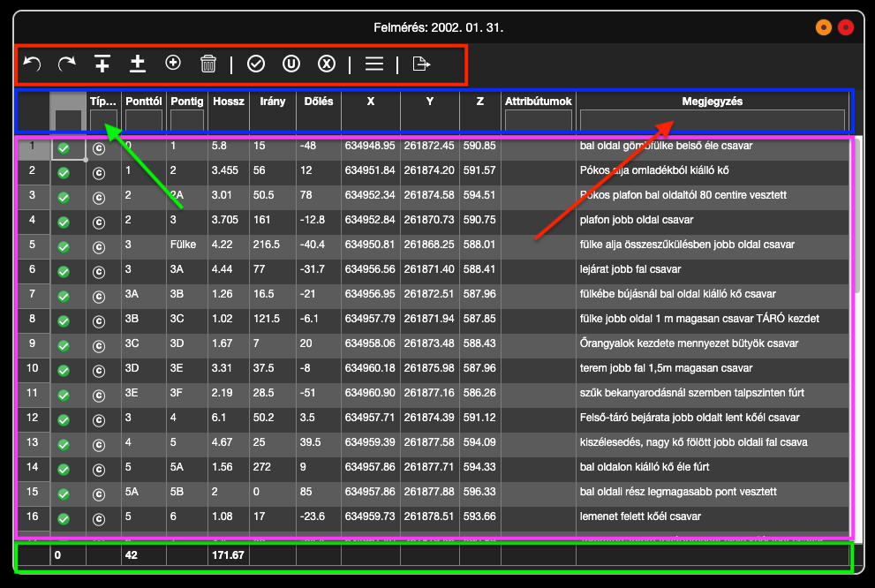Click the undo arrow icon
Image resolution: width=875 pixels, height=588 pixels.
pos(32,64)
